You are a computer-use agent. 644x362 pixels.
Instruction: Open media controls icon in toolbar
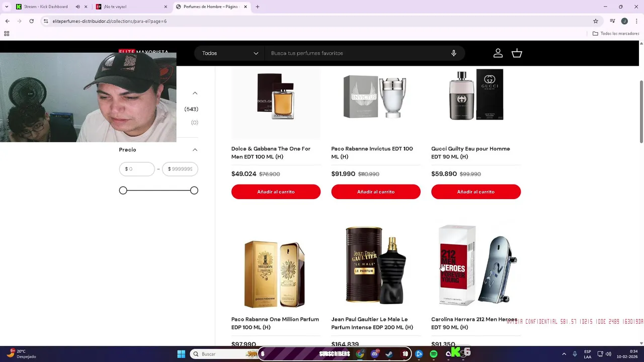(x=612, y=21)
